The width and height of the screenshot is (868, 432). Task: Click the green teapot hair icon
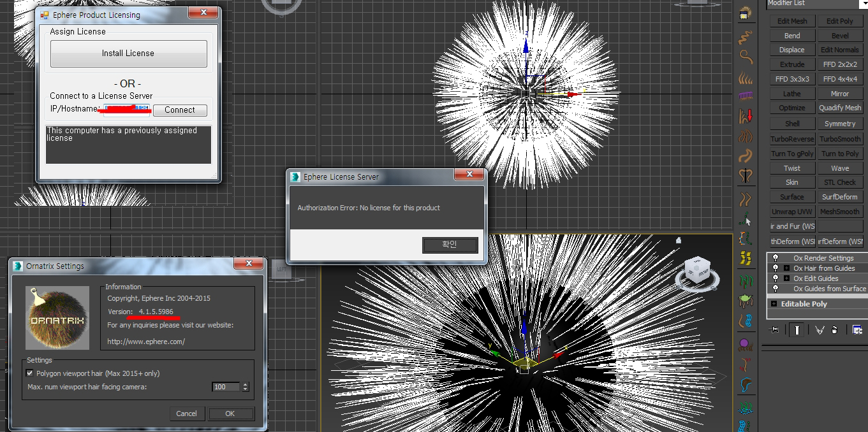click(745, 300)
